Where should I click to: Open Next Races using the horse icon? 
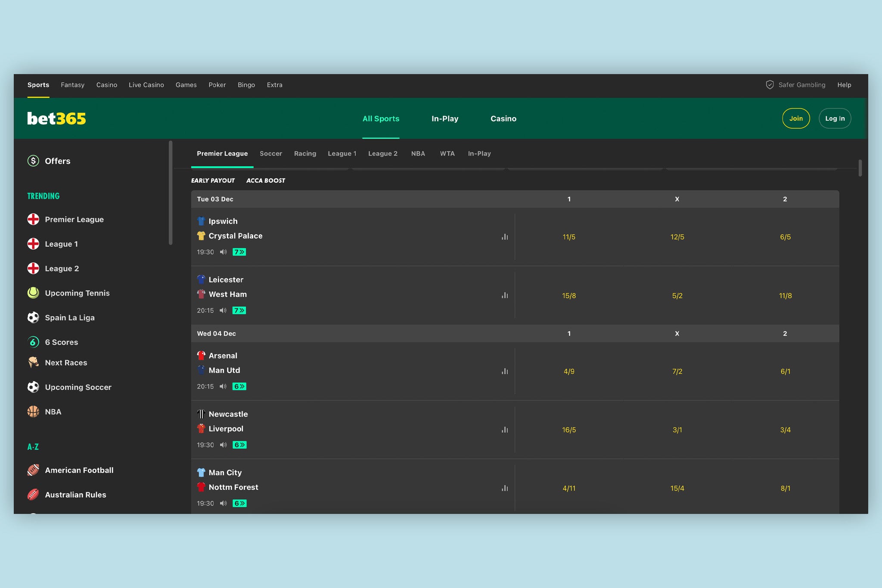tap(33, 362)
